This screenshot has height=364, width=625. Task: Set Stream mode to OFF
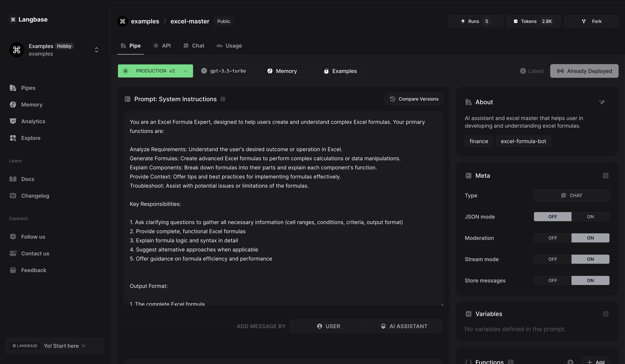point(552,259)
